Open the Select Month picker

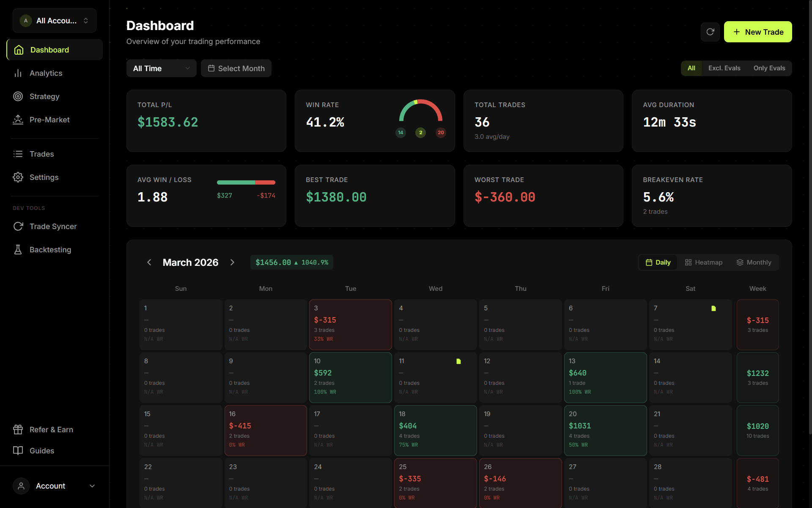tap(236, 68)
